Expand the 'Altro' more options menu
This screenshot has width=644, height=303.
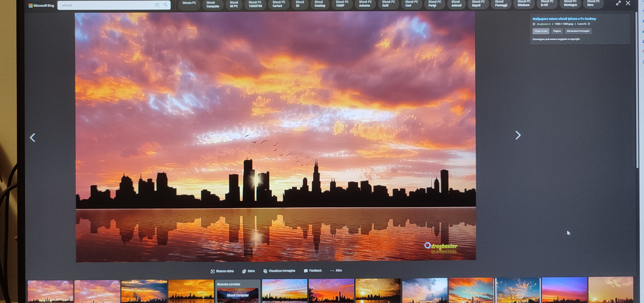[x=336, y=271]
